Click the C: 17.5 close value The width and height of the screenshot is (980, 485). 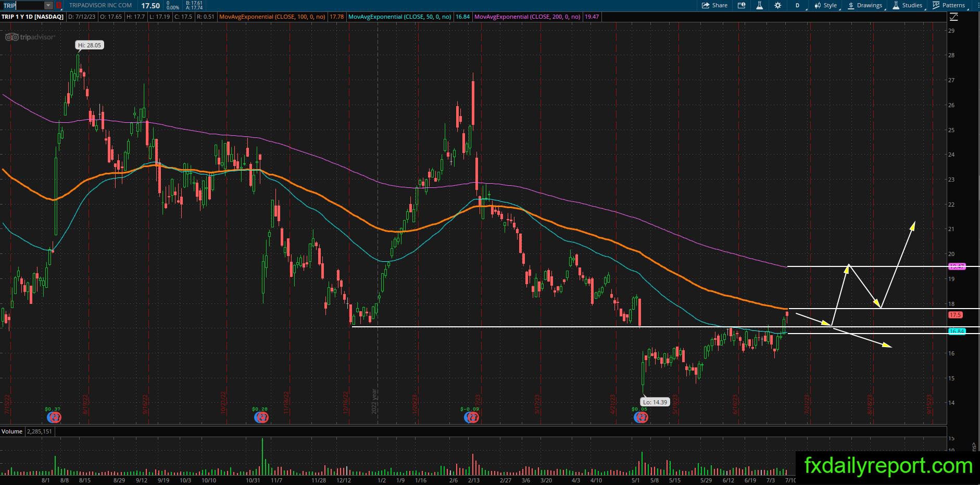pos(183,17)
